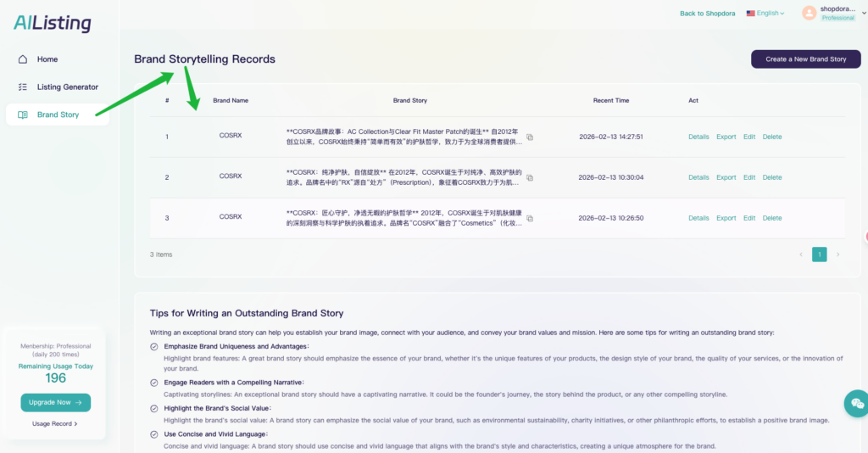Open the floating chat support icon
868x453 pixels.
click(x=856, y=404)
